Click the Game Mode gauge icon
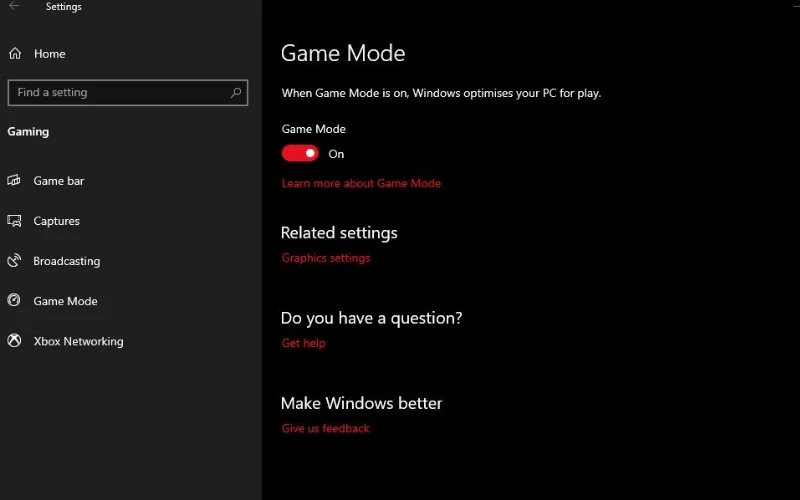Image resolution: width=800 pixels, height=500 pixels. click(14, 300)
